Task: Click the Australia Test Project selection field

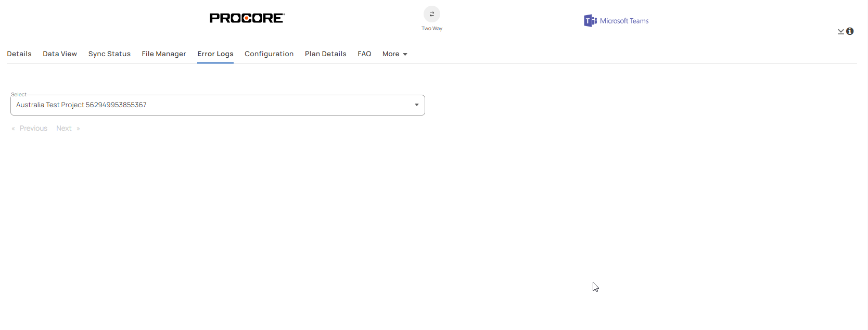Action: click(218, 105)
